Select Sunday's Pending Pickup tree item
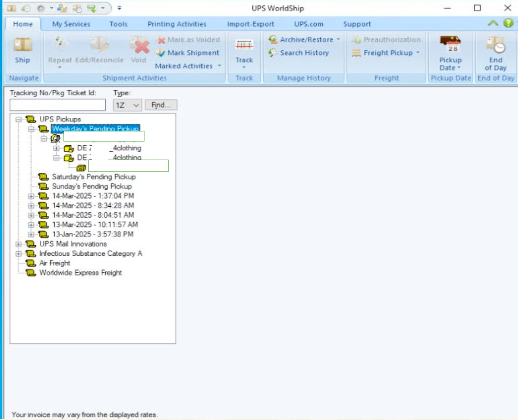The image size is (518, 420). point(92,186)
